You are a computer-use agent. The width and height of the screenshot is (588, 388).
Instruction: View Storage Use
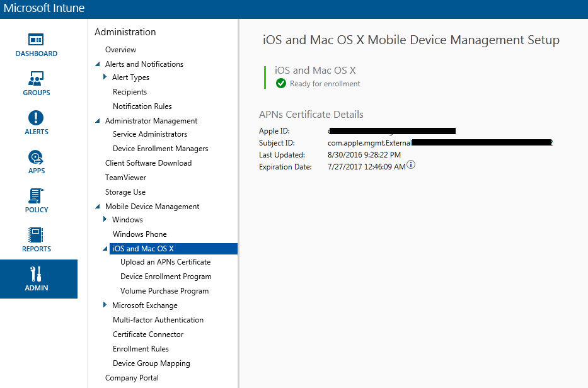[x=125, y=192]
